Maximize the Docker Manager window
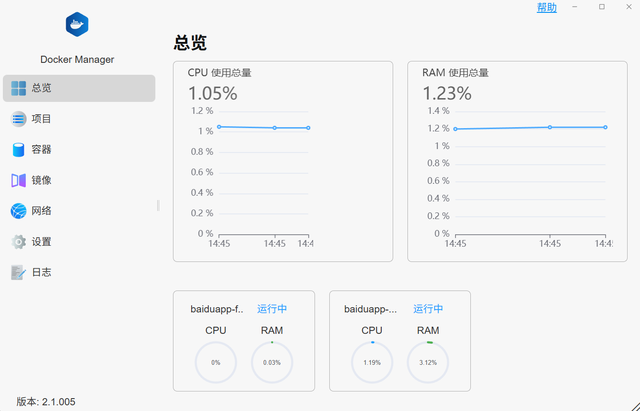This screenshot has height=411, width=640. pos(602,7)
